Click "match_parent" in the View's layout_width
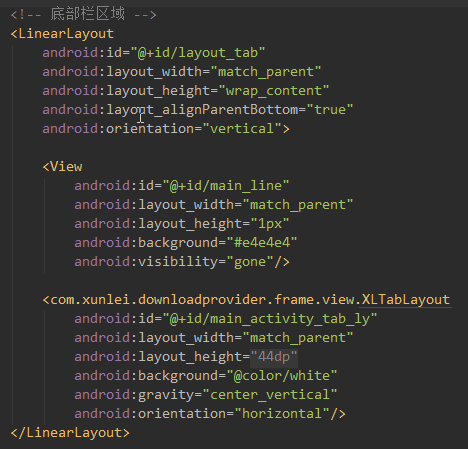Image resolution: width=468 pixels, height=449 pixels. [298, 205]
